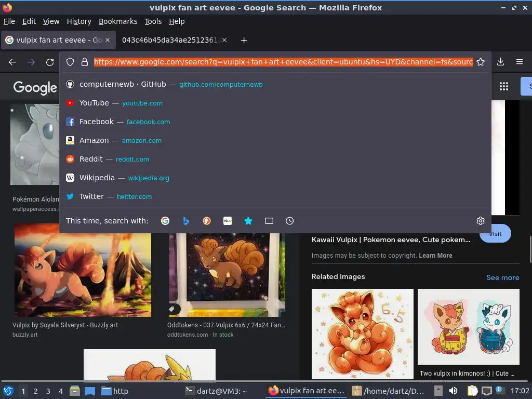
Task: Select the Amazon suggestion
Action: point(275,140)
